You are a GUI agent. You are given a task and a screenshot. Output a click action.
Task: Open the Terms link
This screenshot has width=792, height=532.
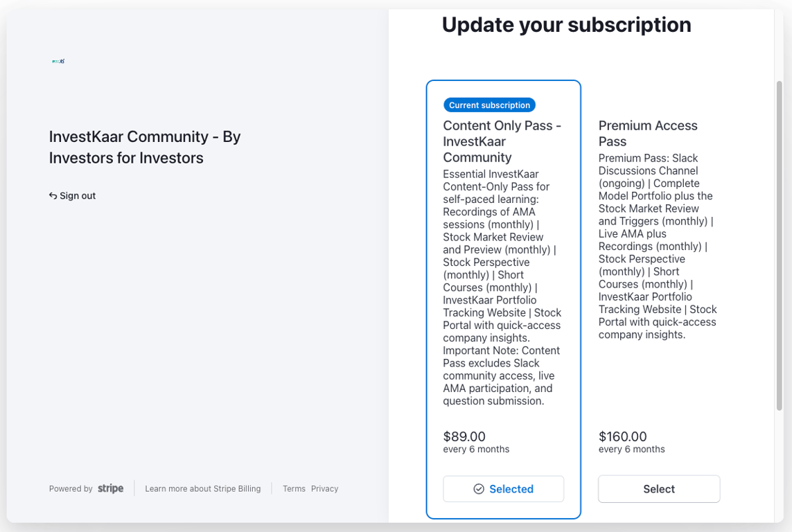(x=294, y=489)
